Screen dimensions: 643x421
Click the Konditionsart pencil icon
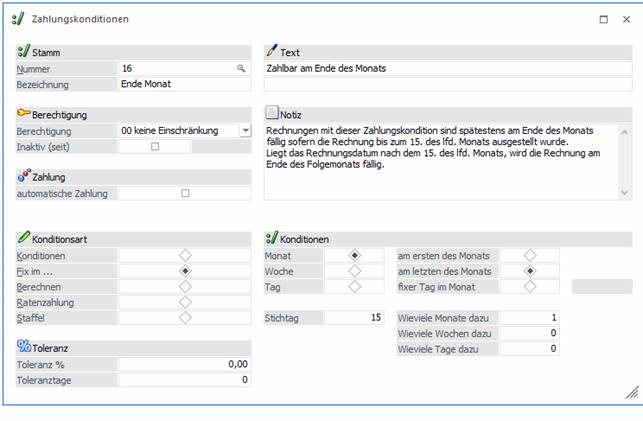point(23,239)
